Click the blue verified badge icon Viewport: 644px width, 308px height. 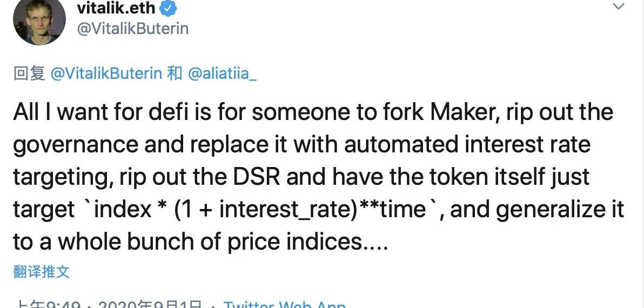169,9
